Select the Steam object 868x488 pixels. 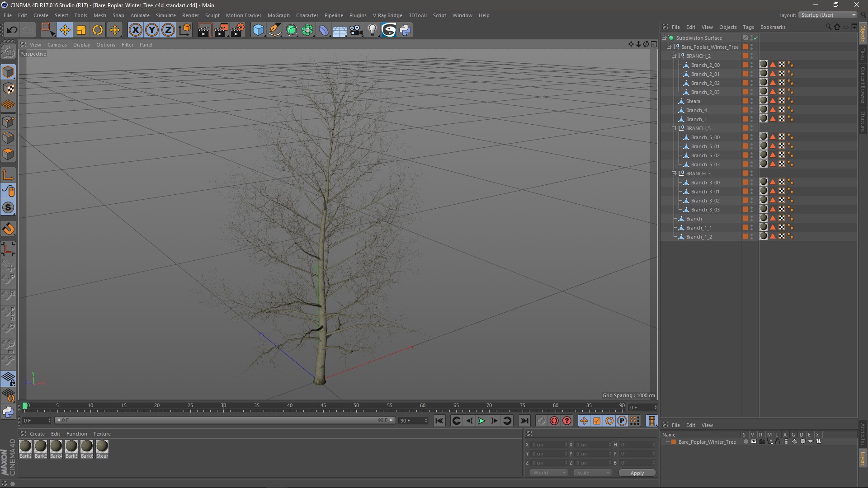click(693, 101)
